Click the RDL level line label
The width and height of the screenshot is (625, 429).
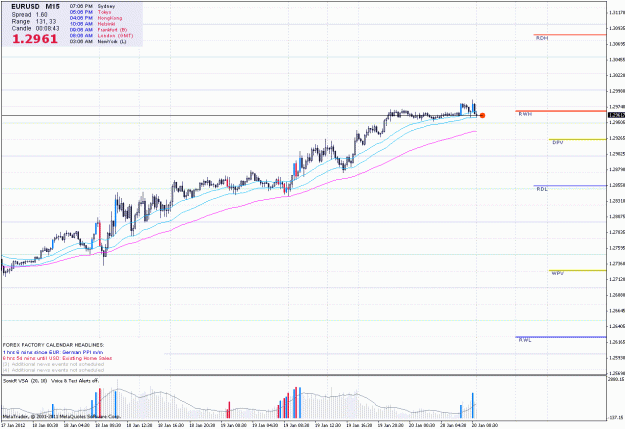542,189
